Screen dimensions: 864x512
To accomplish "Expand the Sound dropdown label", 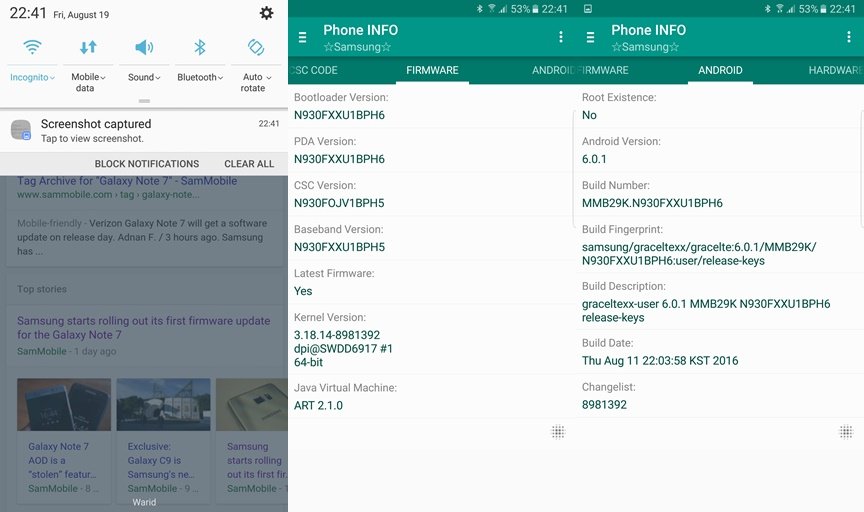I will click(x=144, y=77).
